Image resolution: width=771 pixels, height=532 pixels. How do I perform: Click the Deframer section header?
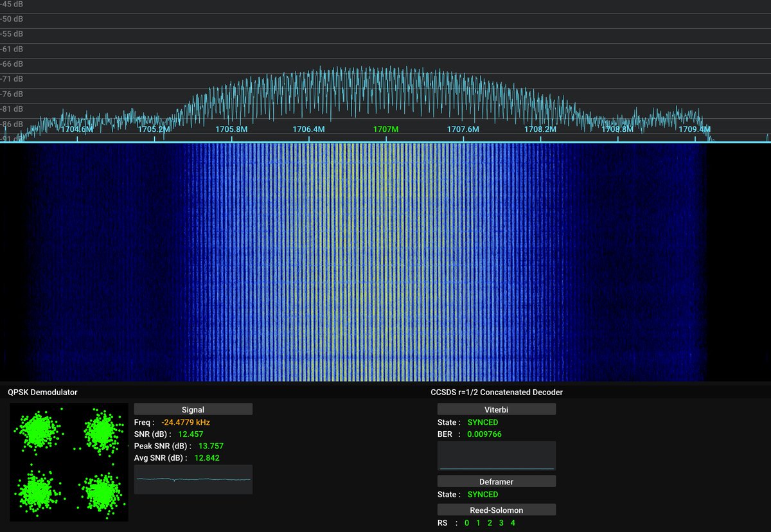pos(496,481)
